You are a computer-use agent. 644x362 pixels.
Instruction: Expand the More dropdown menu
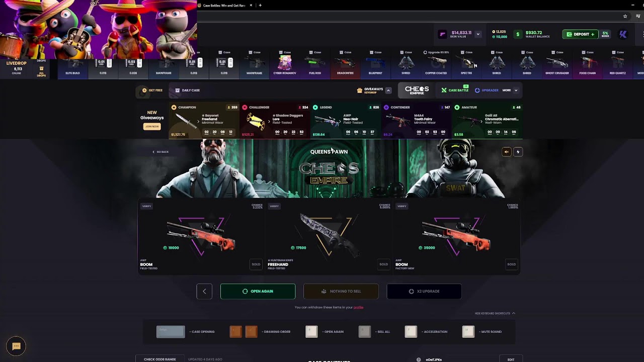click(510, 90)
